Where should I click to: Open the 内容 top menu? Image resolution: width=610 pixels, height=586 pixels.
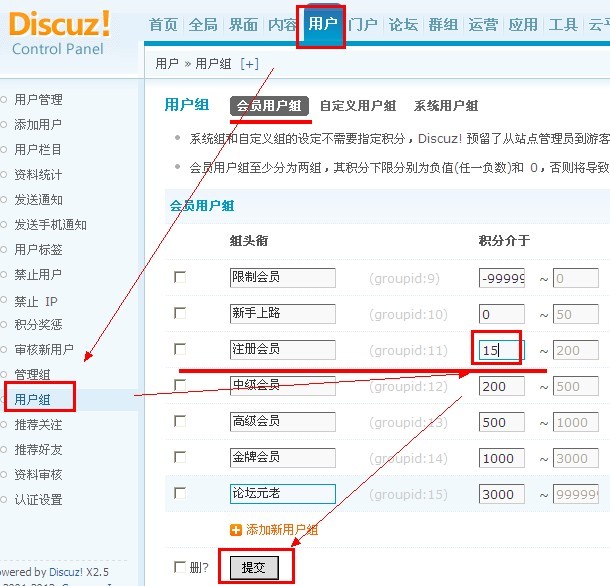282,25
